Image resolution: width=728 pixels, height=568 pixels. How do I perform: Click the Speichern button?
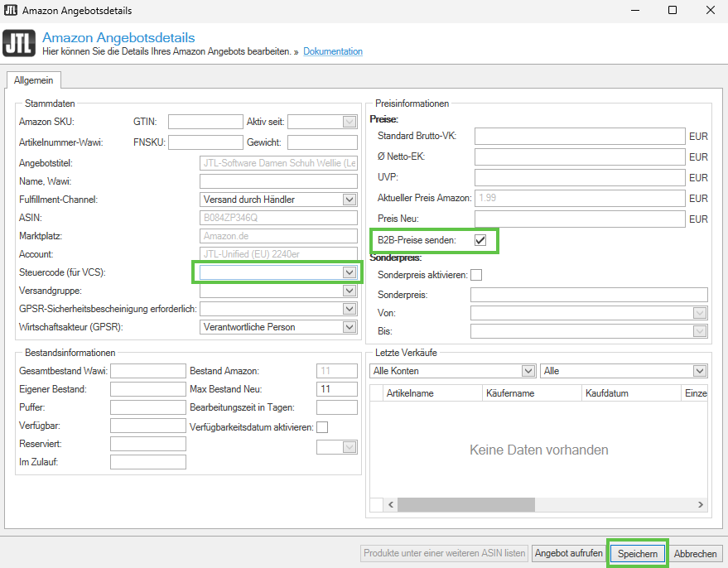coord(638,554)
